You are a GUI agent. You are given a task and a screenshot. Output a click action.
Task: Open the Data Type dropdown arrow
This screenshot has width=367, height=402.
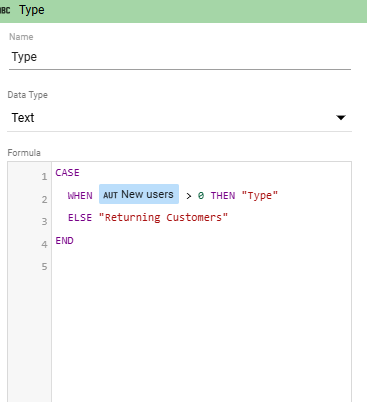tap(341, 118)
